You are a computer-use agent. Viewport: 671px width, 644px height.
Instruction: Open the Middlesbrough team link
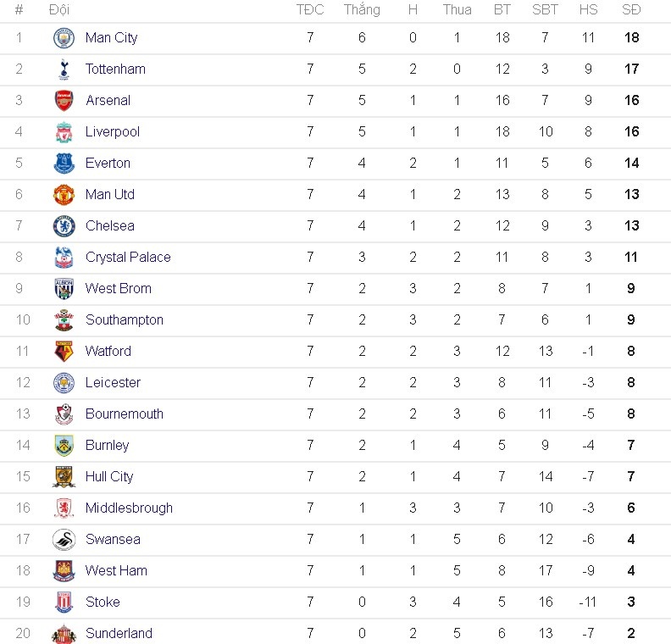pyautogui.click(x=129, y=508)
